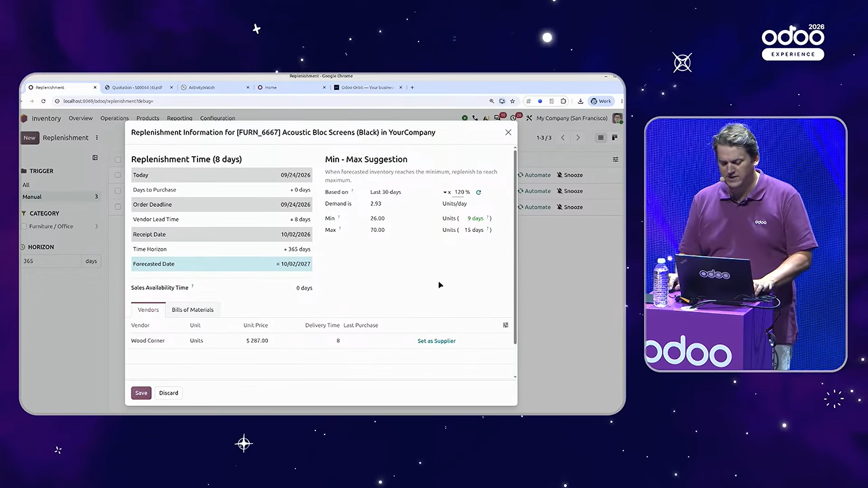Open the Work profile menu in Chrome

601,101
